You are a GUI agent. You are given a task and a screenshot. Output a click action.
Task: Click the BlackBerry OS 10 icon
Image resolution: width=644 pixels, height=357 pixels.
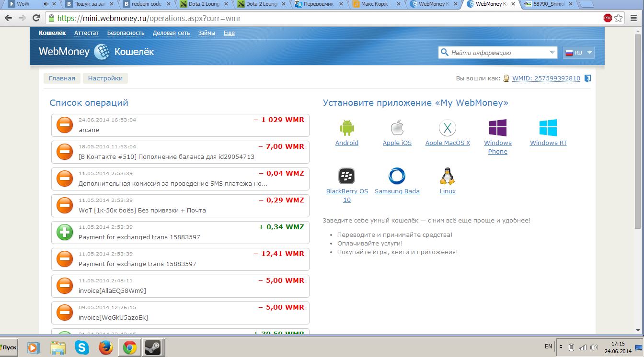coord(347,176)
